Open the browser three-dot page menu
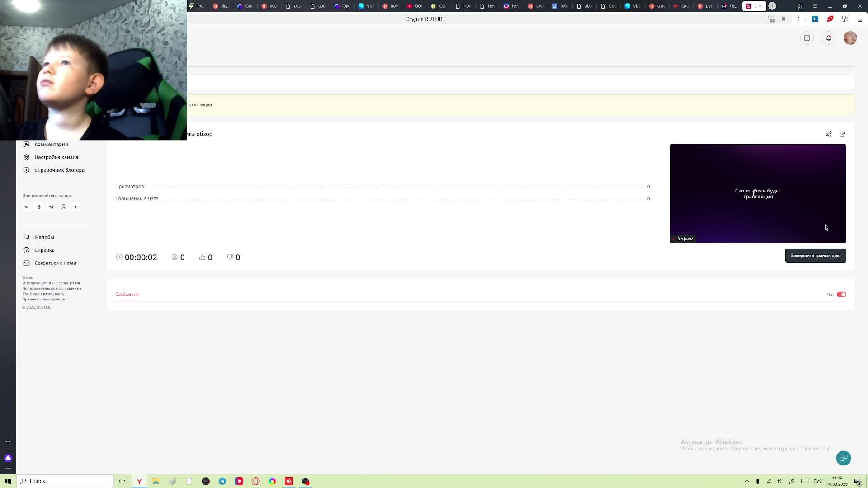Viewport: 868px width, 488px height. (x=798, y=19)
